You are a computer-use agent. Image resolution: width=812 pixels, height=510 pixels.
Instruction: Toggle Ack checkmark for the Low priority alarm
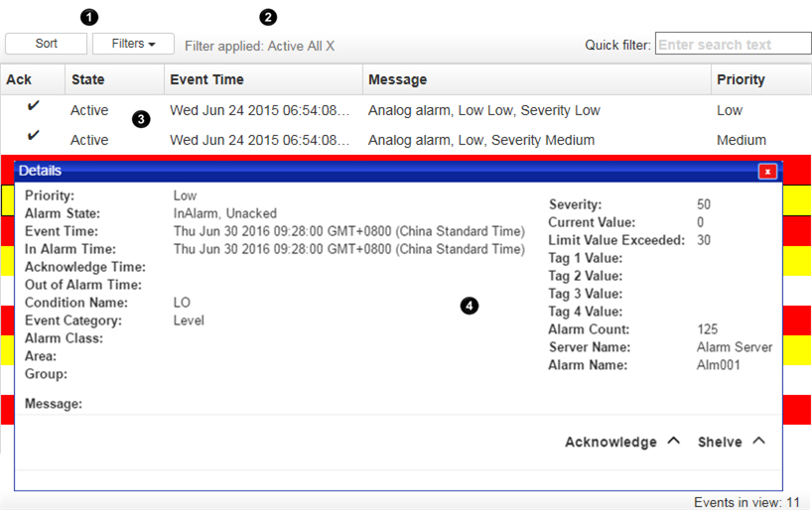(x=33, y=108)
